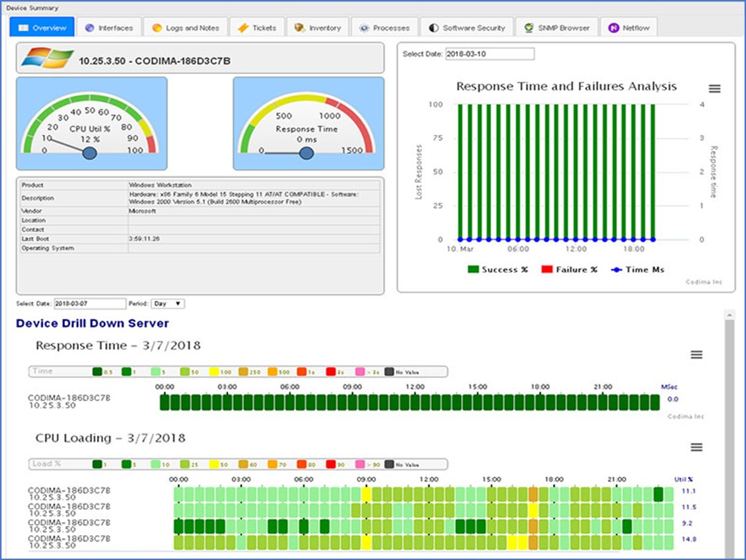Screen dimensions: 746x560
Task: Open the Overview tab
Action: [x=42, y=28]
